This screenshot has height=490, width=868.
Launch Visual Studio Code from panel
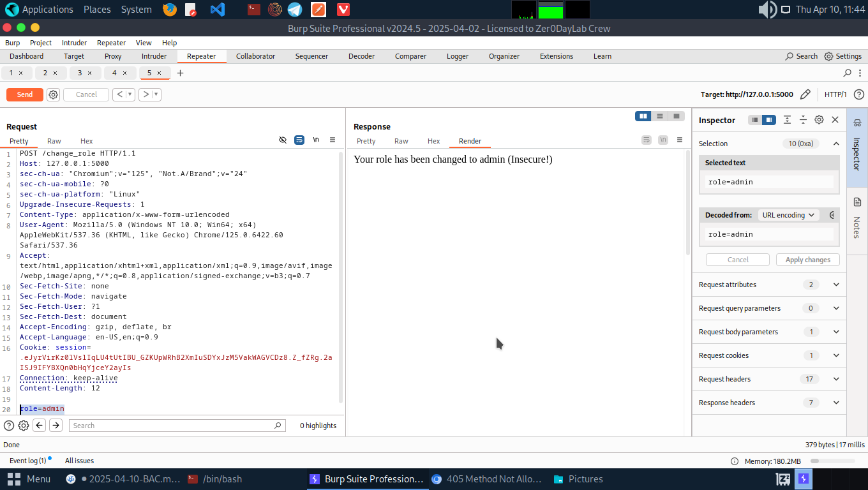pos(218,10)
